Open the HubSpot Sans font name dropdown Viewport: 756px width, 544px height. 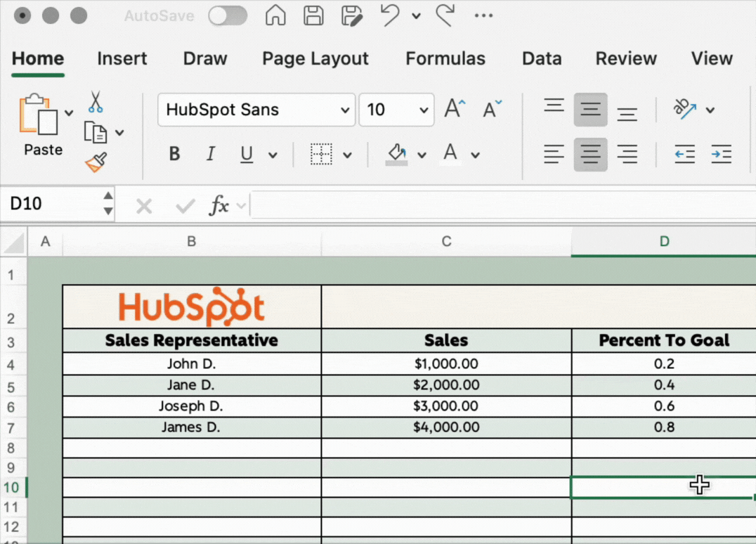(344, 110)
